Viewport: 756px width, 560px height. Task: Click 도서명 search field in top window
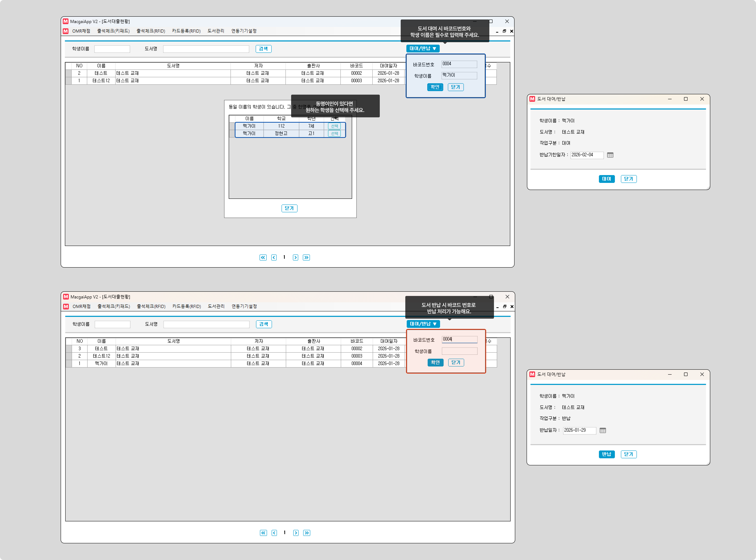pyautogui.click(x=206, y=49)
